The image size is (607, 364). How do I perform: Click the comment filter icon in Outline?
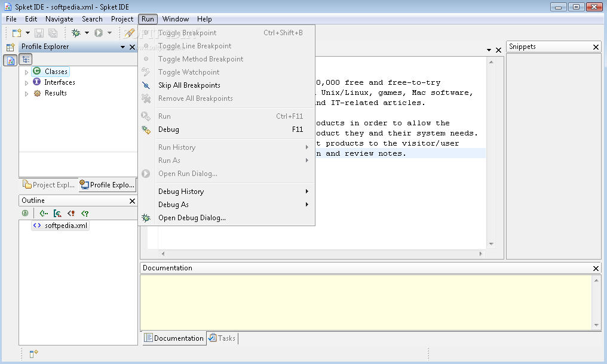tap(44, 213)
